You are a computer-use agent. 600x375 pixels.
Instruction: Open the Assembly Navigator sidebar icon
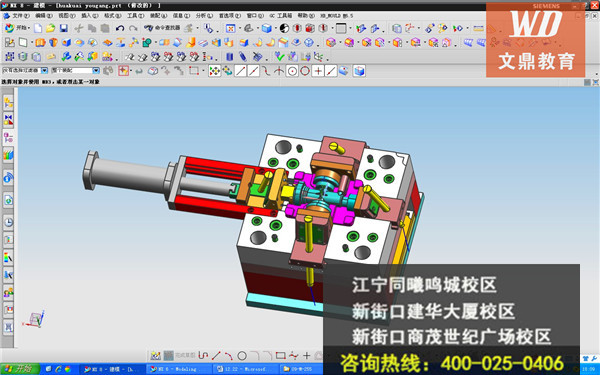coord(8,103)
